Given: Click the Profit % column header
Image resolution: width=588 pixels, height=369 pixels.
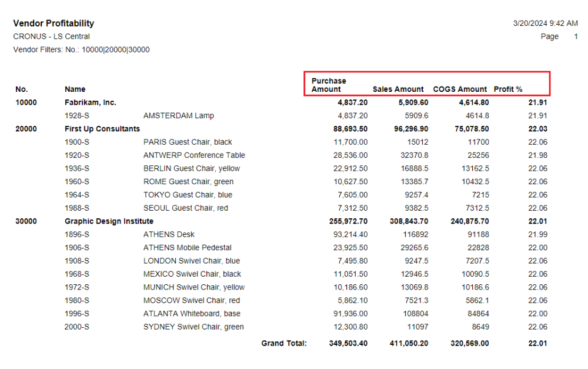Looking at the screenshot, I should [x=508, y=89].
